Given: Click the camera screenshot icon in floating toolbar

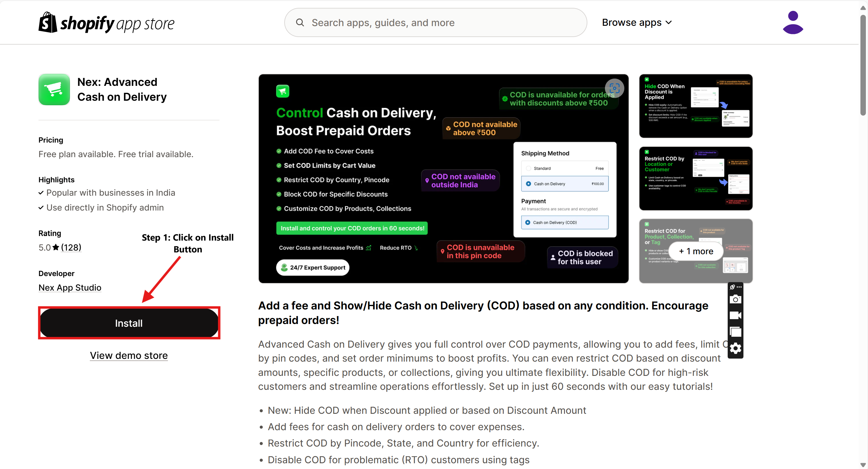Looking at the screenshot, I should (735, 299).
